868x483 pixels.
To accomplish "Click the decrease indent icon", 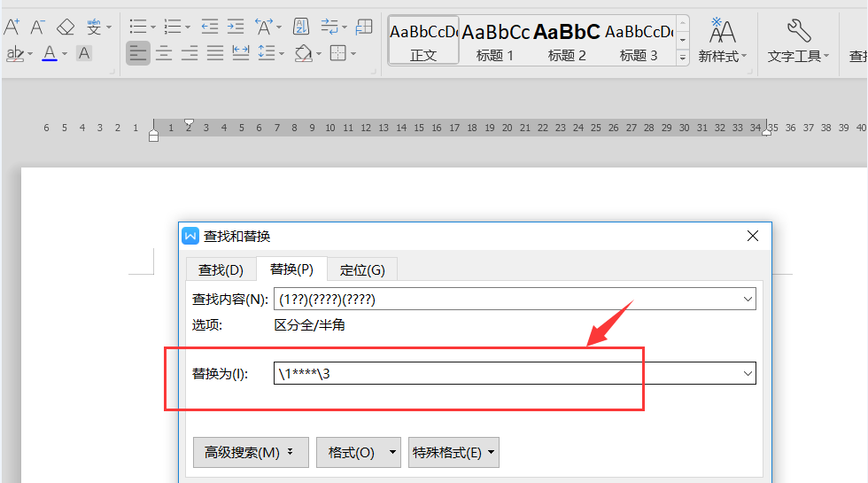I will 210,27.
